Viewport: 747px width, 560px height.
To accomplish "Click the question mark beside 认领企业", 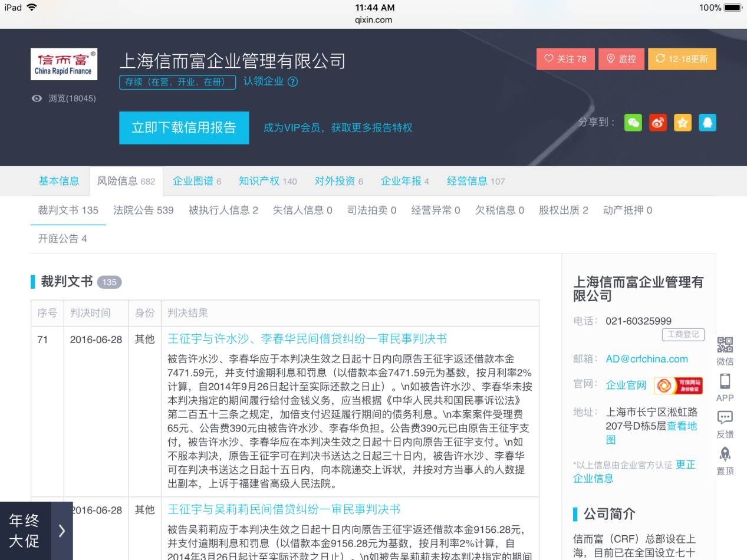I will (x=293, y=82).
